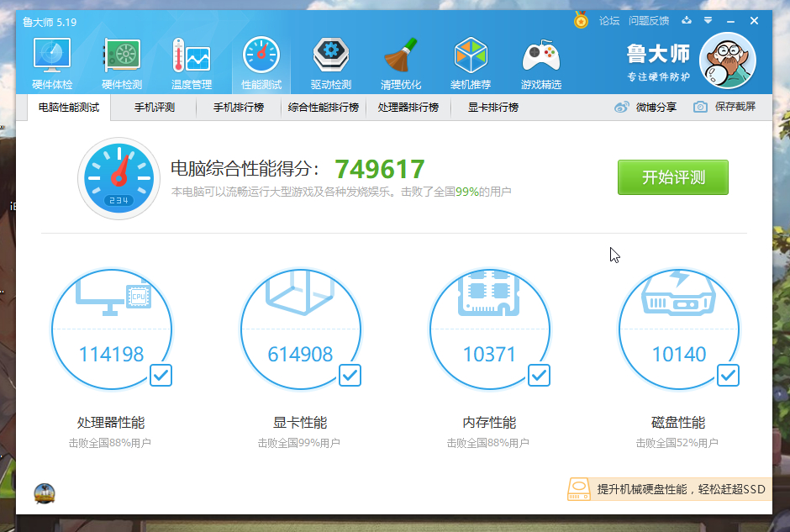Viewport: 790px width, 532px height.
Task: Select 性能测试 performance test icon
Action: tap(261, 55)
